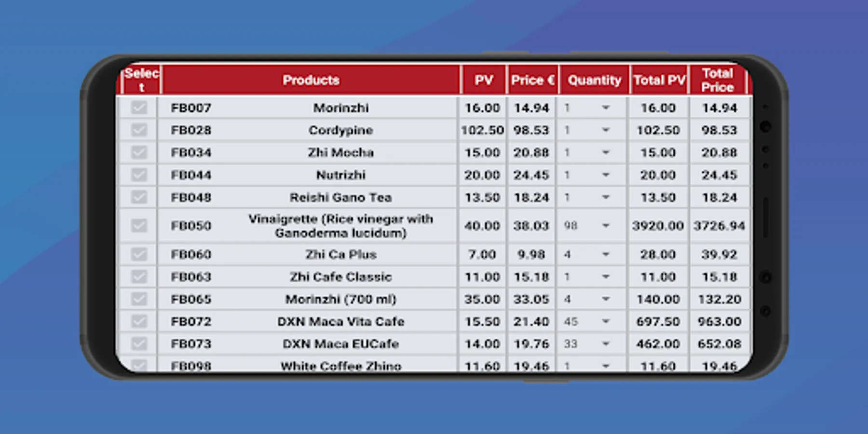This screenshot has width=868, height=434.
Task: Click product code FB073
Action: [191, 344]
